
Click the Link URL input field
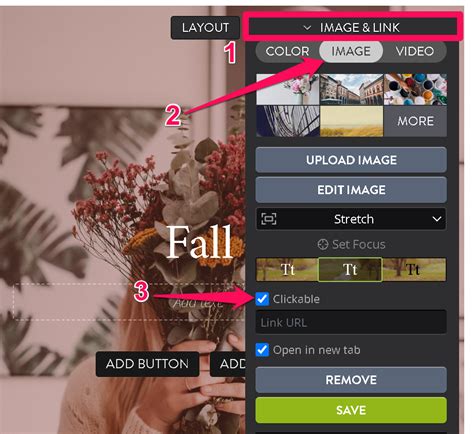coord(351,322)
